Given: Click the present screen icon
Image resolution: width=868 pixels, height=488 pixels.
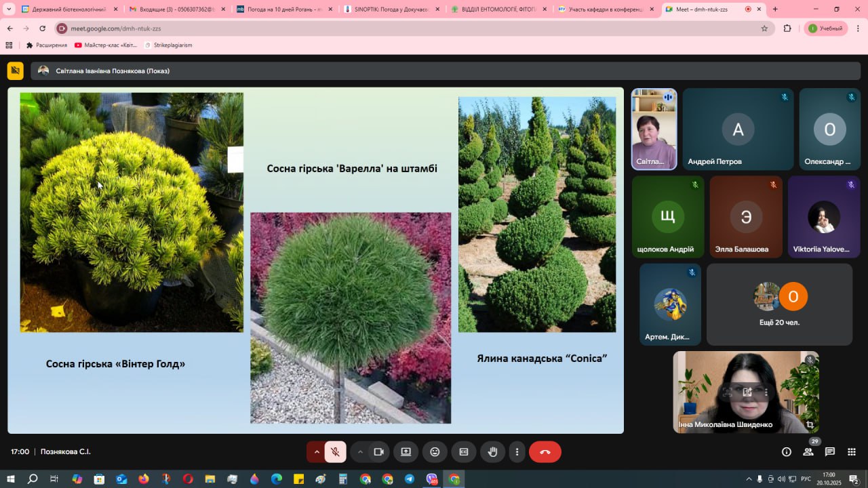Looking at the screenshot, I should click(406, 452).
